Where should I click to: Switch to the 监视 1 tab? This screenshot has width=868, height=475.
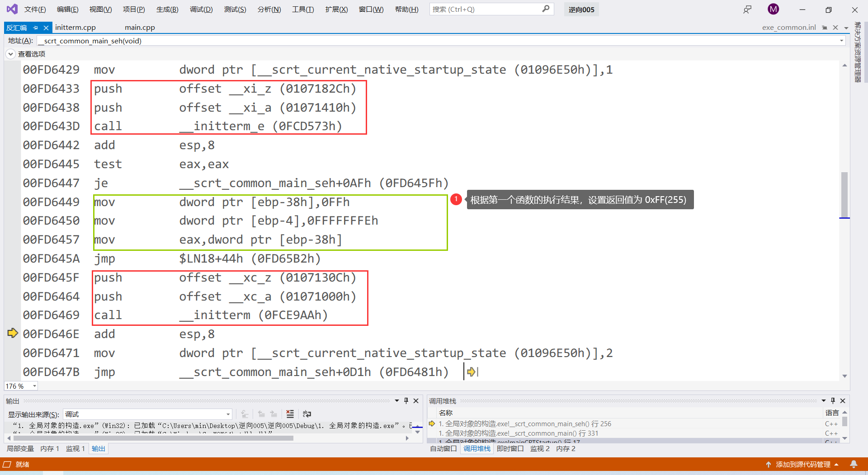click(75, 448)
